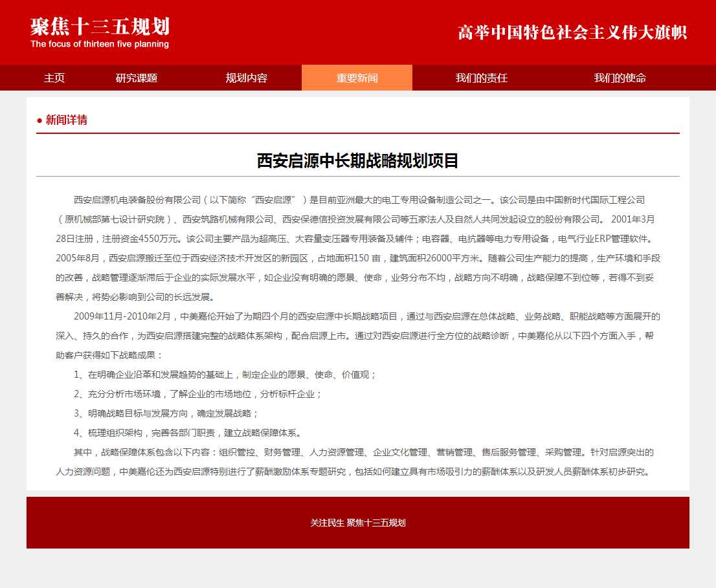Open the 研究课题 navigation item
Screen dimensions: 716x588
pyautogui.click(x=137, y=78)
